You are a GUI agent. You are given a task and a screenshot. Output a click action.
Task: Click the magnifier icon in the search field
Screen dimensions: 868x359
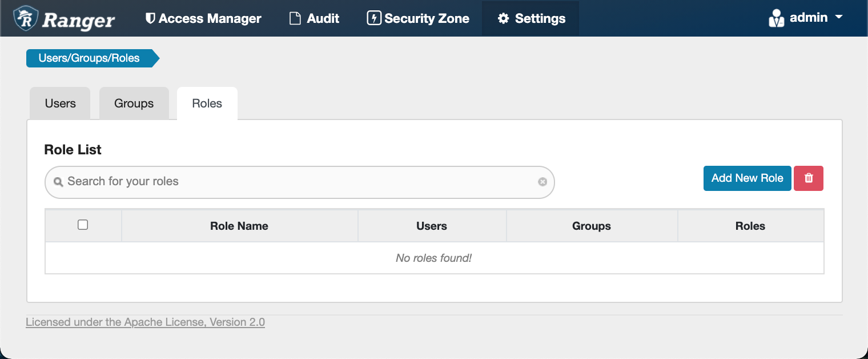point(59,181)
